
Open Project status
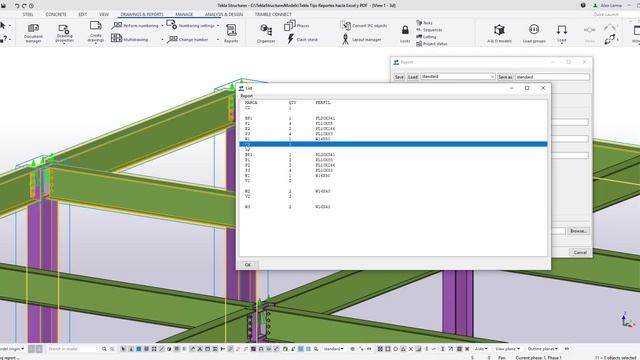[431, 44]
